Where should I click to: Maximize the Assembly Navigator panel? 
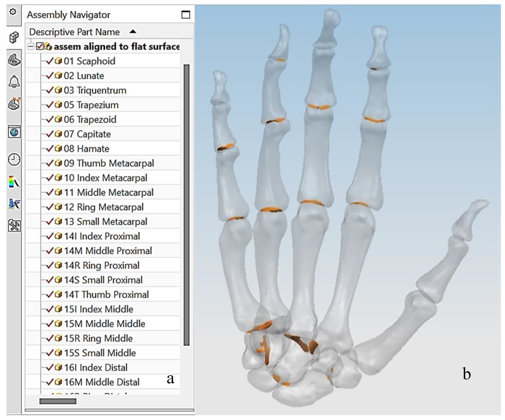tap(186, 15)
